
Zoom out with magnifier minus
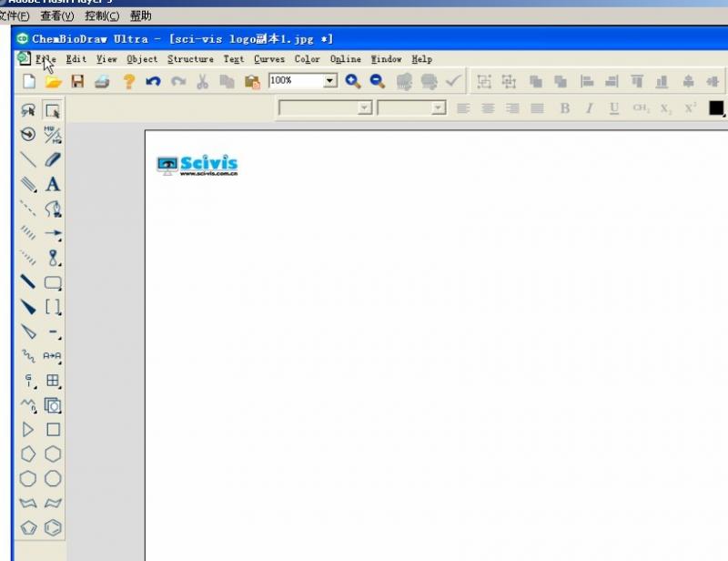[378, 81]
